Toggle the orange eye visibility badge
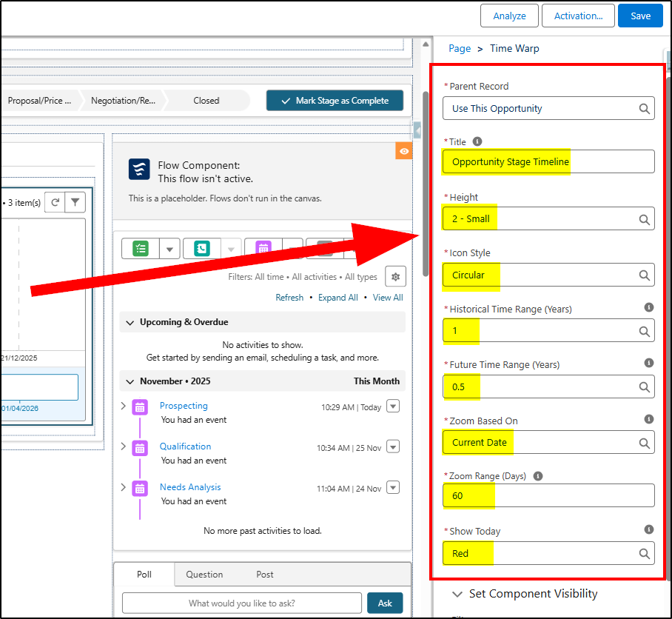 pos(403,151)
